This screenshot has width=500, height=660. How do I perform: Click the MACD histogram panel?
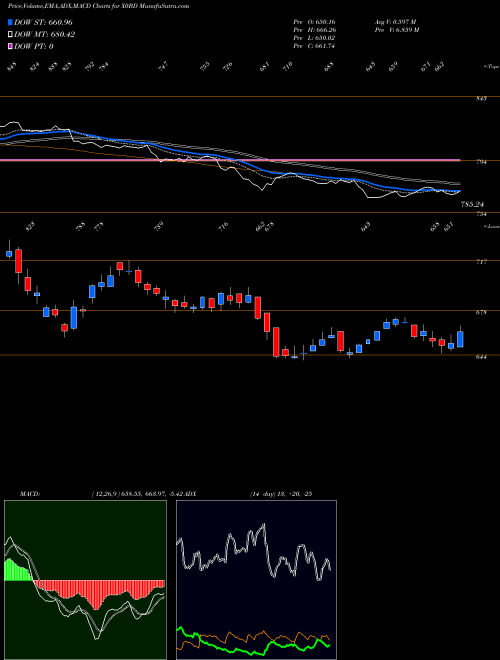pos(85,580)
